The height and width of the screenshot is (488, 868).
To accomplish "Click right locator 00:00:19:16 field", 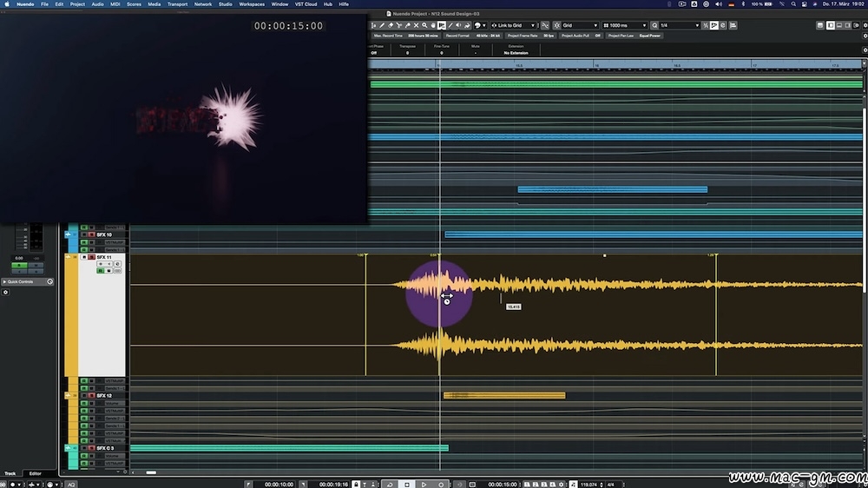I will (334, 485).
